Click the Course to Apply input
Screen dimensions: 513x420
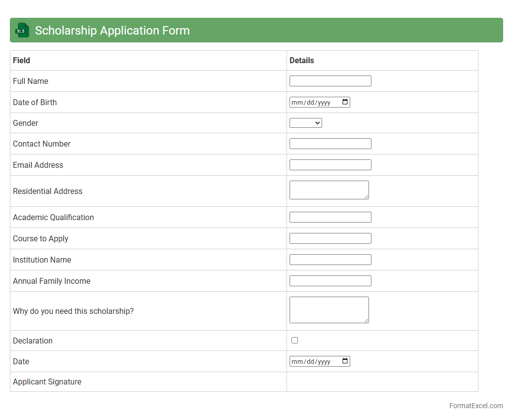click(330, 238)
